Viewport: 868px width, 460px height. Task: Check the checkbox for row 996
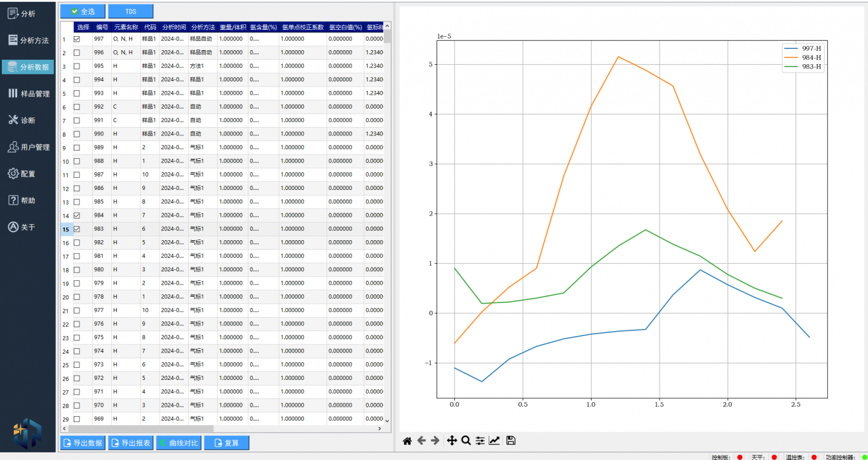pyautogui.click(x=77, y=53)
